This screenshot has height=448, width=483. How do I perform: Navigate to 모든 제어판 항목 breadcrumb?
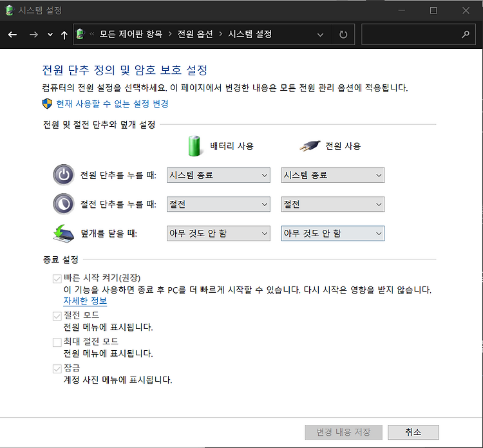coord(131,34)
